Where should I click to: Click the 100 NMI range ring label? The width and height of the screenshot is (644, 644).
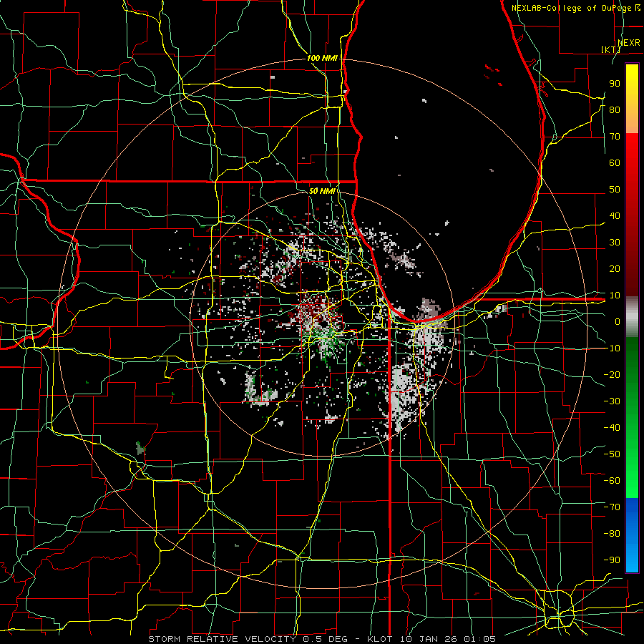point(322,59)
